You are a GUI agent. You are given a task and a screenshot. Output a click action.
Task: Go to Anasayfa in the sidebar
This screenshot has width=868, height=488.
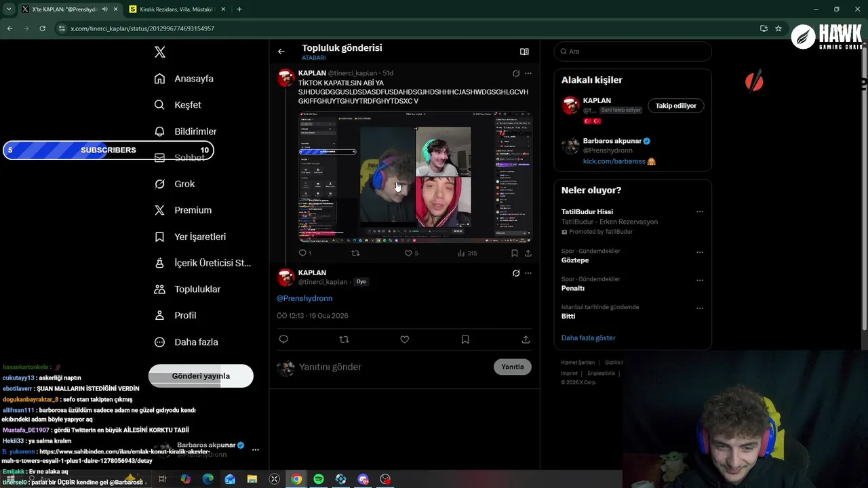(184, 79)
